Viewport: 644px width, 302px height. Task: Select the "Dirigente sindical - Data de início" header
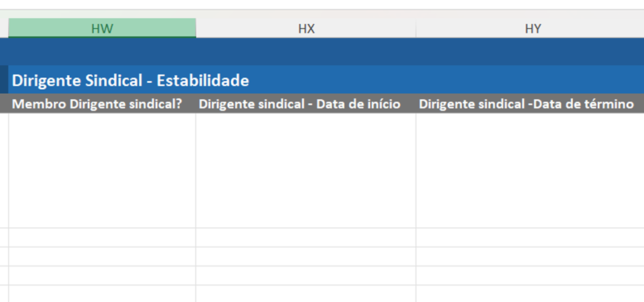299,104
